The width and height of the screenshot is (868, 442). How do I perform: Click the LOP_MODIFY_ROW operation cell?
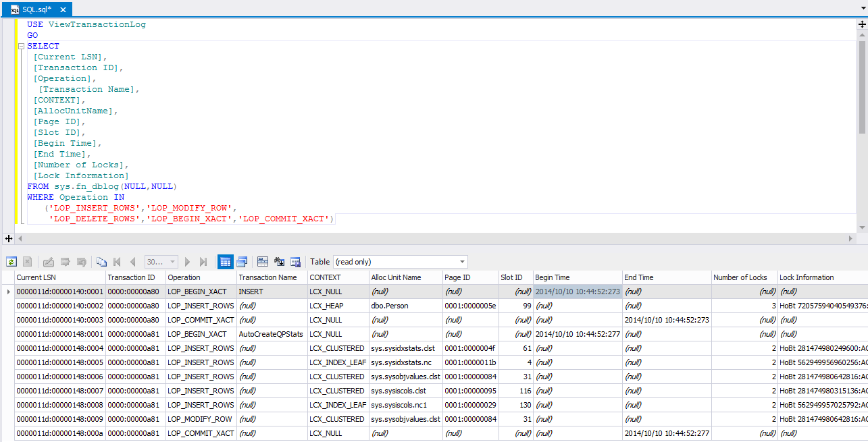201,419
